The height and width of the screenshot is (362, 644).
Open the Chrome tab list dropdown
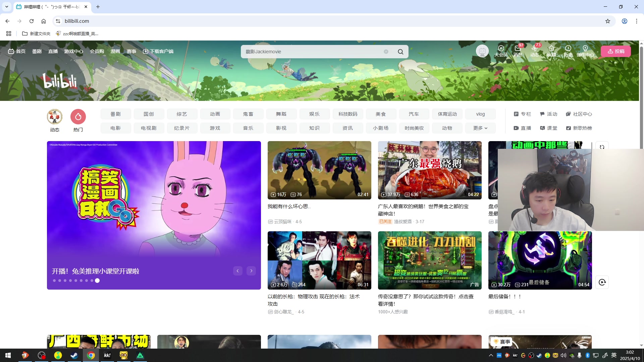click(6, 7)
